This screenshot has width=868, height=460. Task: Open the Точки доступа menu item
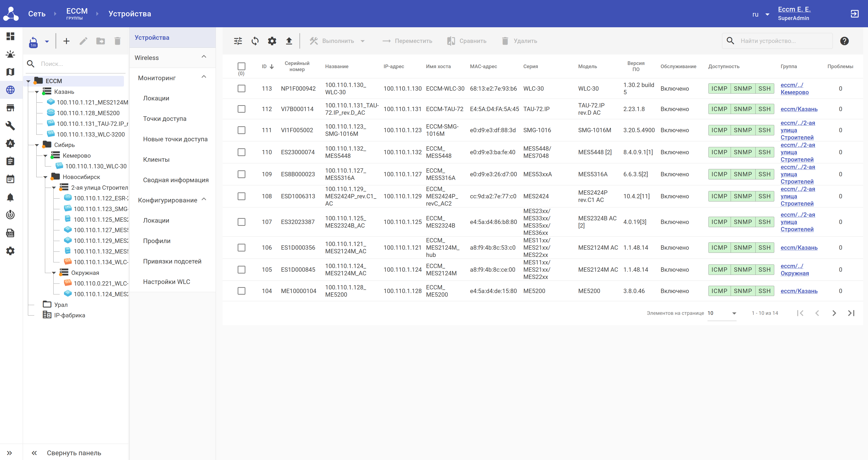pos(164,118)
